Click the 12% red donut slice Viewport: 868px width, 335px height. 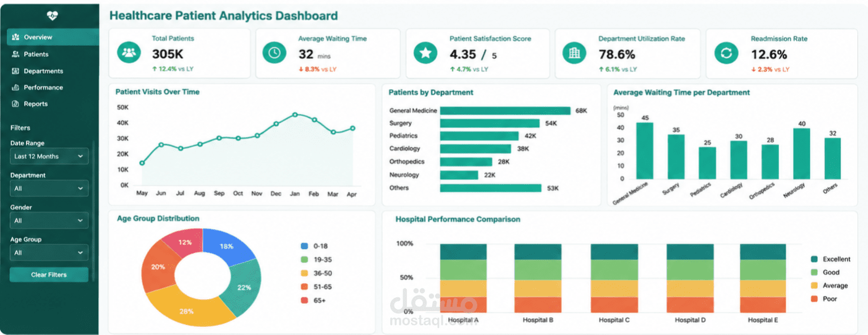(184, 242)
